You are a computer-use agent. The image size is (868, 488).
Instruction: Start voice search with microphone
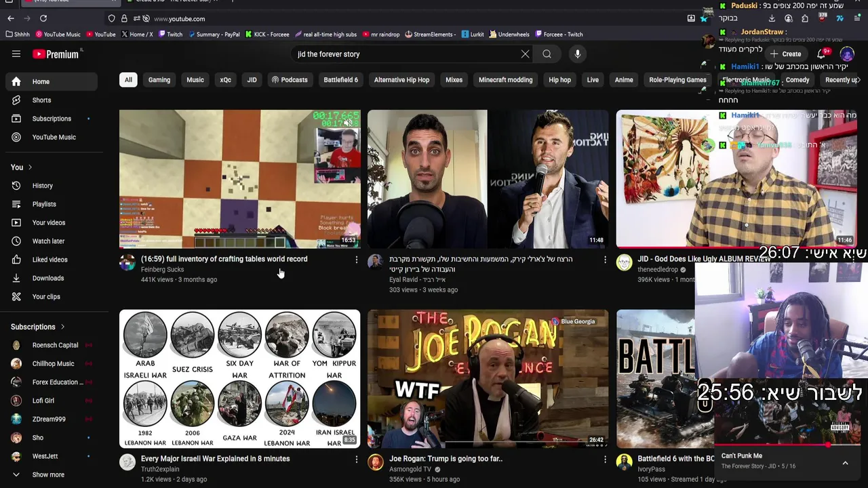578,54
